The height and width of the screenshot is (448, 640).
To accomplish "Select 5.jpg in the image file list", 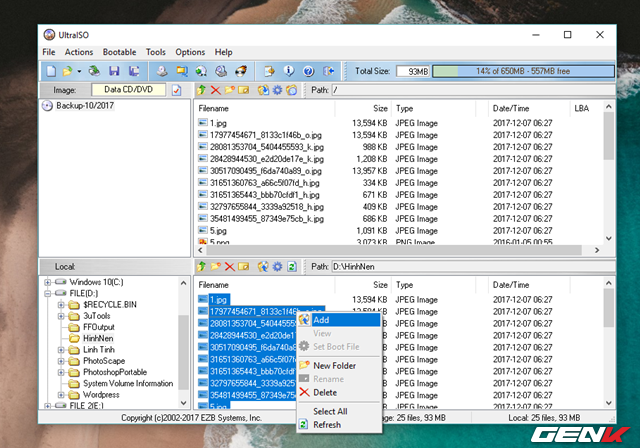I will pos(218,231).
